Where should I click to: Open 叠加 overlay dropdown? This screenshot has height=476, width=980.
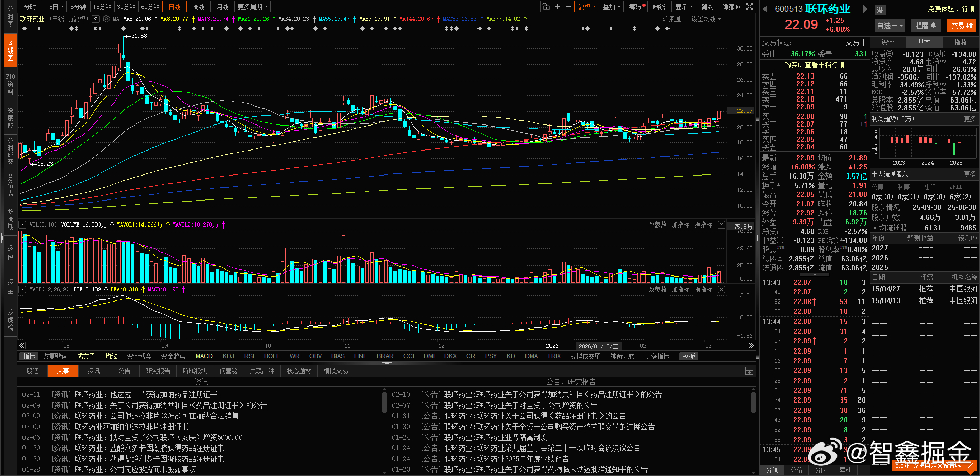pyautogui.click(x=611, y=7)
